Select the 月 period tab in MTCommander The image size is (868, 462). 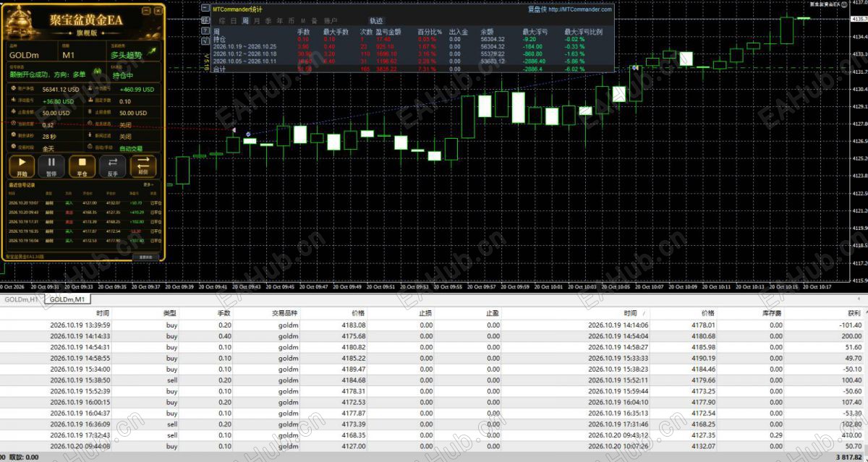pos(257,21)
